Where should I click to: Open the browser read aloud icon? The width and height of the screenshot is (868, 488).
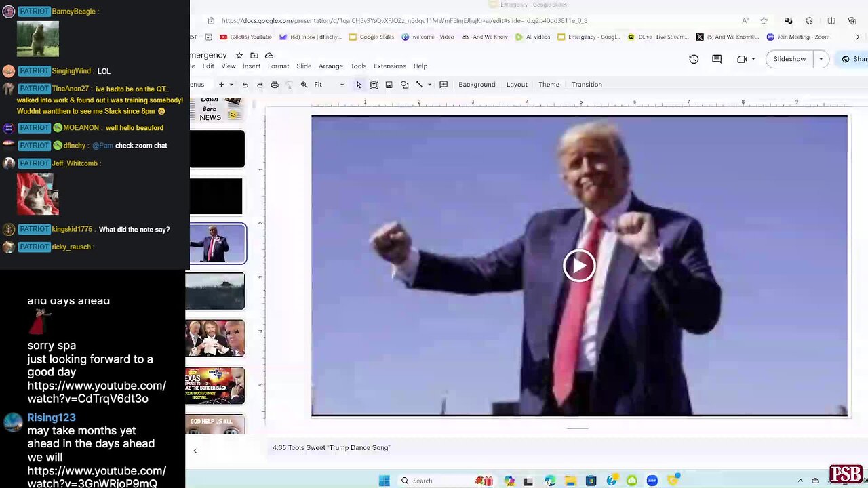point(745,21)
